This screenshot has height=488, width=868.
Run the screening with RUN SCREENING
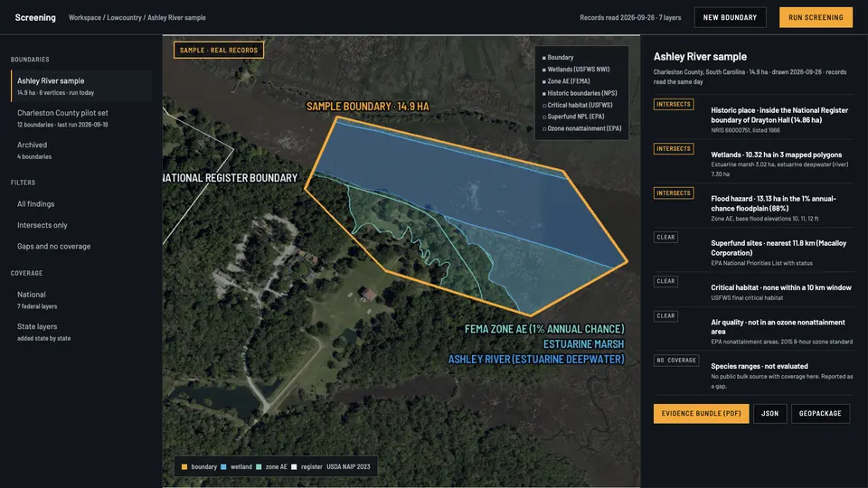(816, 17)
